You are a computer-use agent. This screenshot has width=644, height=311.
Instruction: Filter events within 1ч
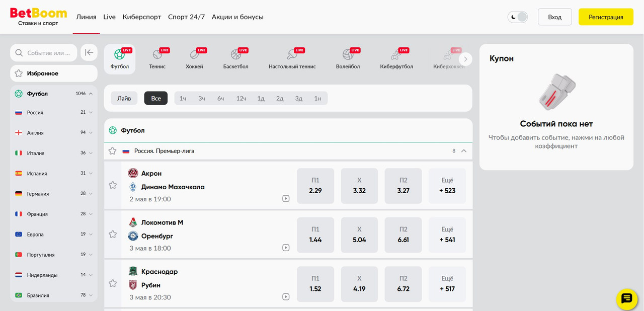(183, 98)
